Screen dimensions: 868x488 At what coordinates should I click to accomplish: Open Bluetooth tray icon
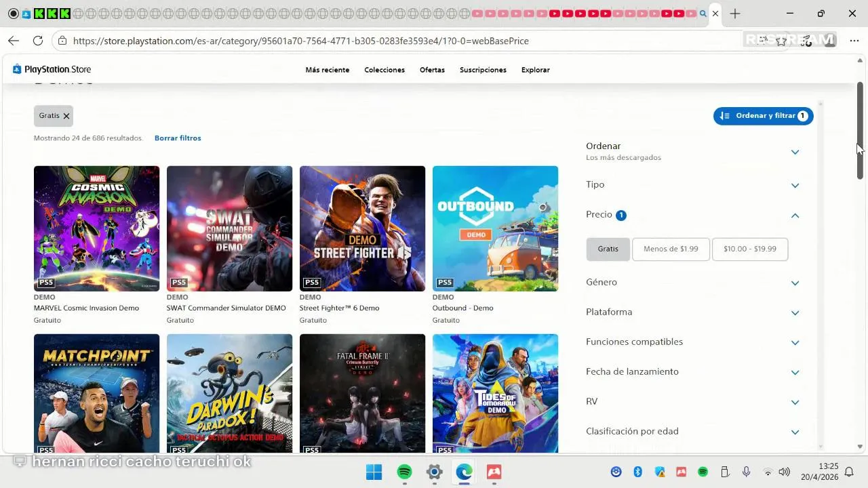[x=637, y=472]
